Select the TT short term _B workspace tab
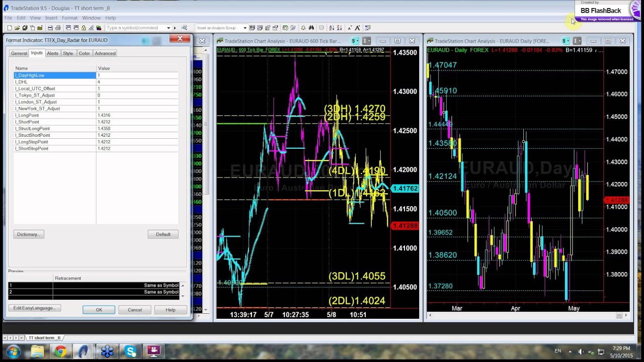Screen dimensions: 644x362 click(x=44, y=338)
